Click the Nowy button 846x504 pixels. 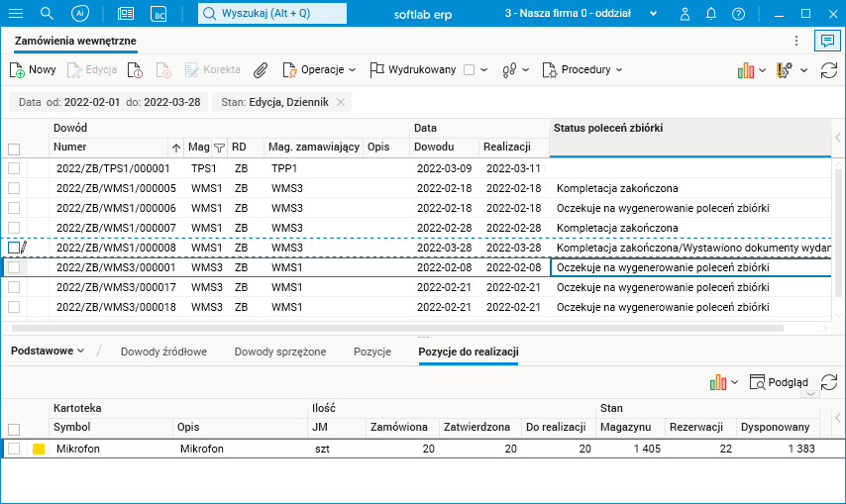coord(33,70)
